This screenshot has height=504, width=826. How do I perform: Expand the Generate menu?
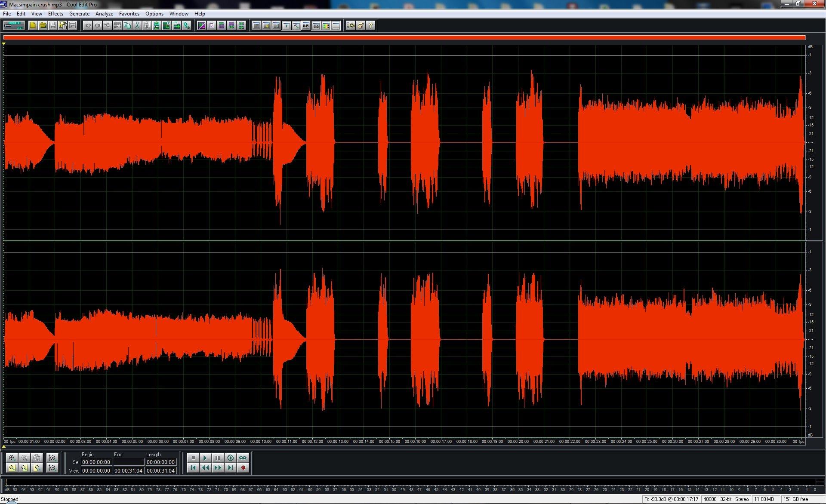pyautogui.click(x=79, y=14)
